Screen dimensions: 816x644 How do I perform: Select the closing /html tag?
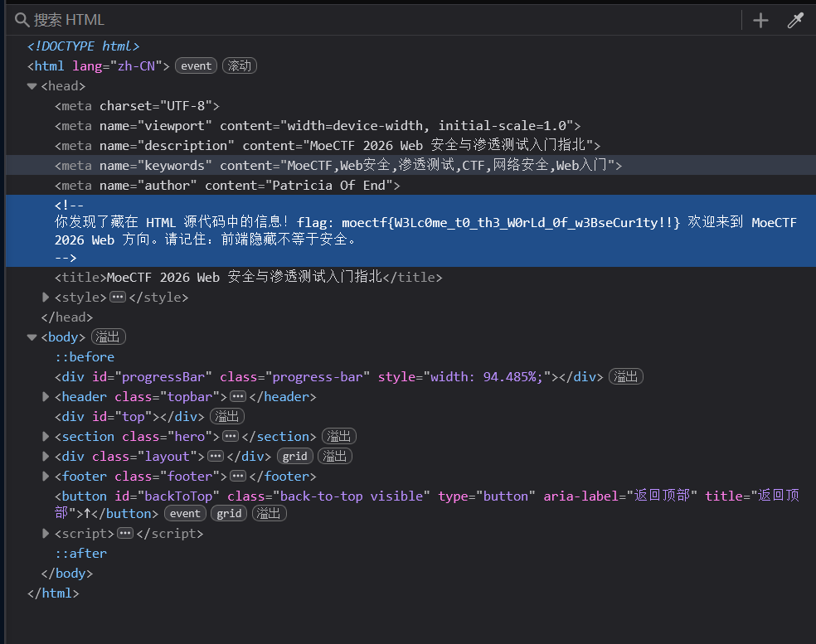coord(53,593)
